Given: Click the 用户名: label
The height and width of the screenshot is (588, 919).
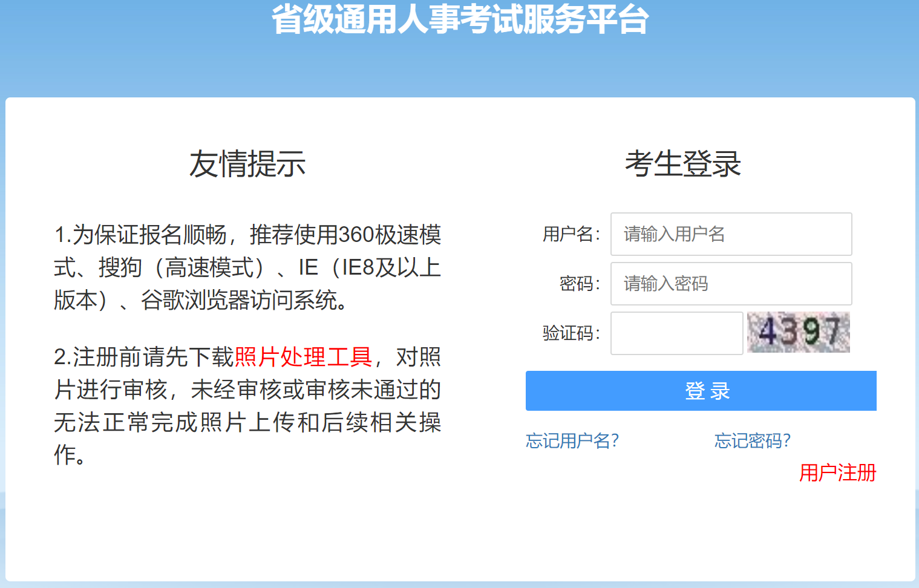Looking at the screenshot, I should click(571, 234).
